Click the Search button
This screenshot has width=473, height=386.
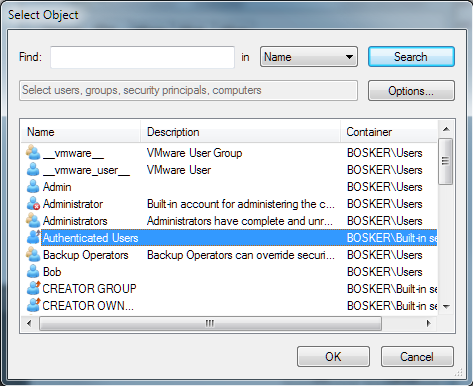(411, 57)
